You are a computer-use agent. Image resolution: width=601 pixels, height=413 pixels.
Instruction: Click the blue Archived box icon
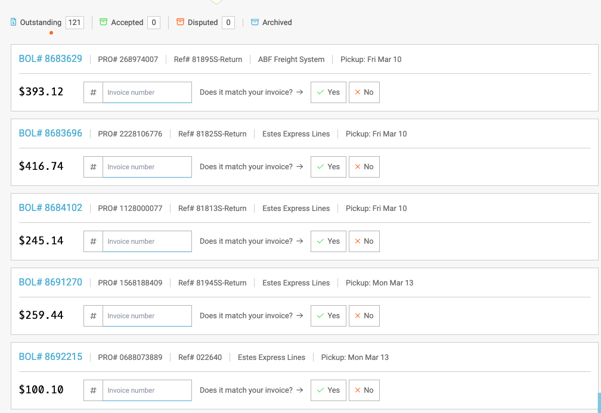[255, 22]
